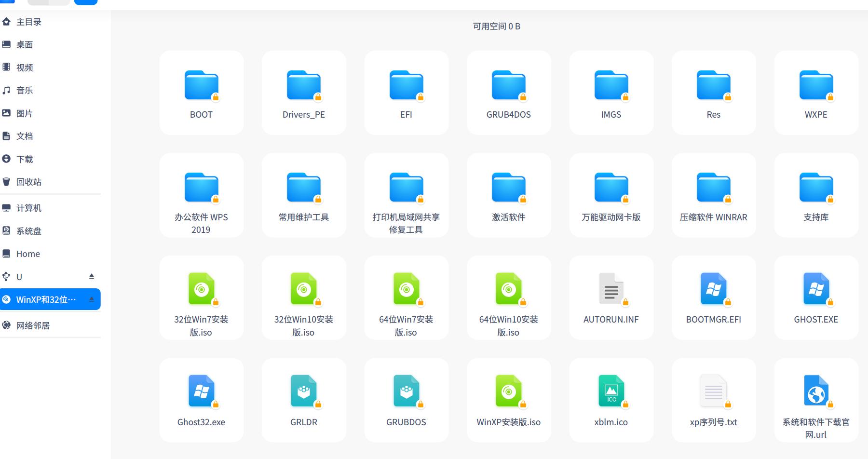Image resolution: width=868 pixels, height=459 pixels.
Task: Select the GHOST.EXE file
Action: click(x=816, y=297)
